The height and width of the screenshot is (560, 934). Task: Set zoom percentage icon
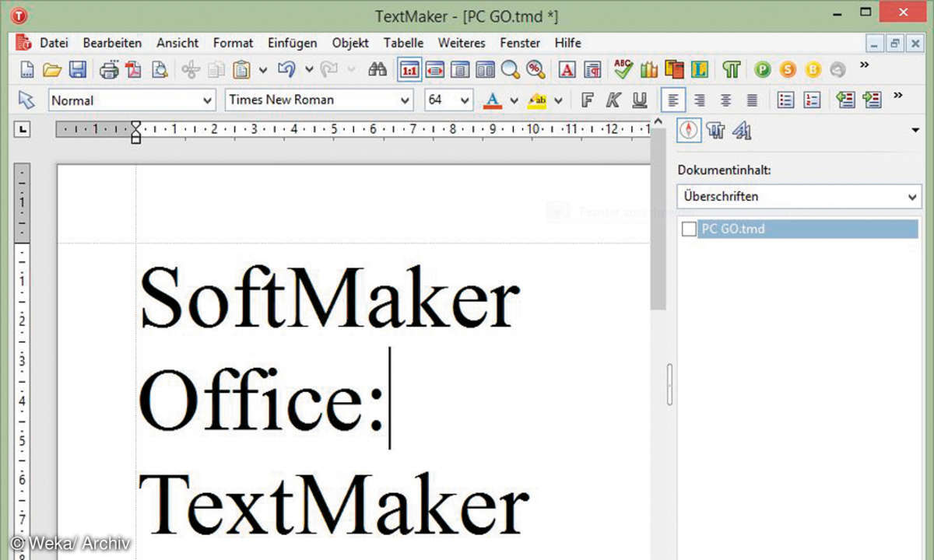(535, 70)
